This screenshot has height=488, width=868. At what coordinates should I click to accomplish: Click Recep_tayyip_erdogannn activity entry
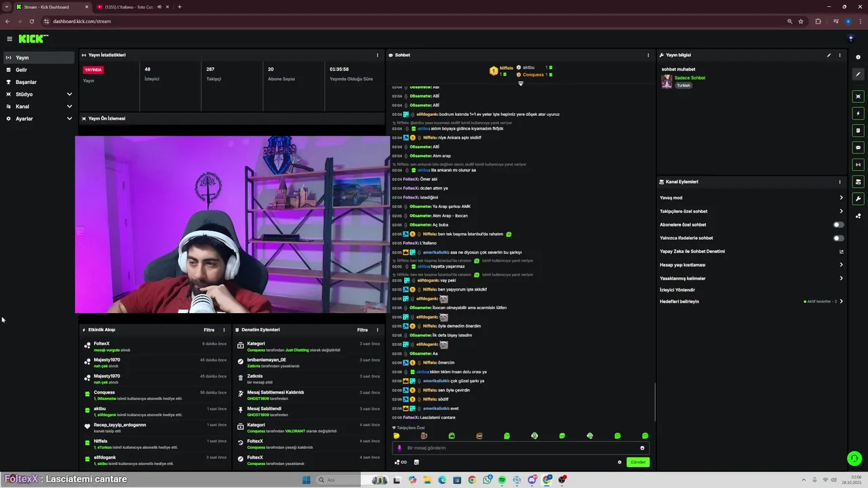click(x=155, y=428)
